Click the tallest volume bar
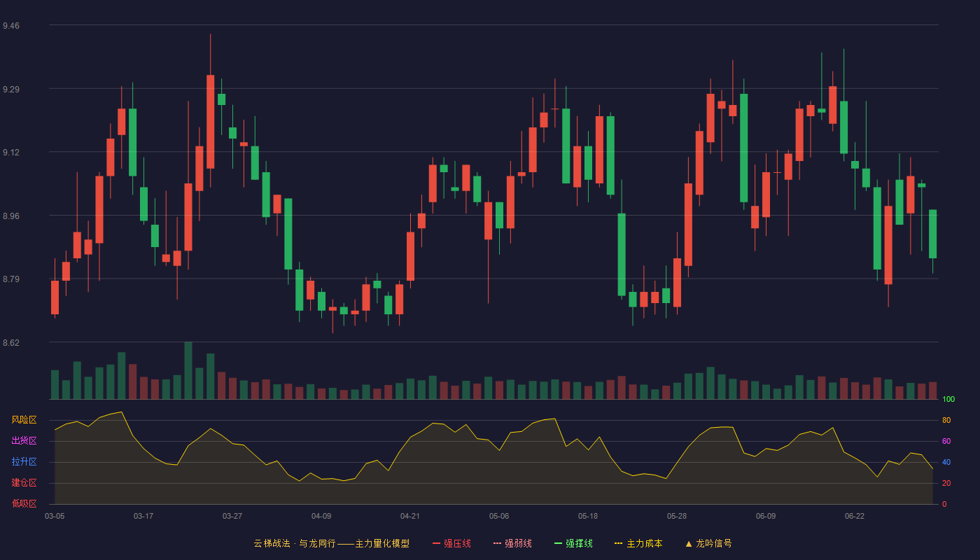The image size is (980, 560). 188,370
